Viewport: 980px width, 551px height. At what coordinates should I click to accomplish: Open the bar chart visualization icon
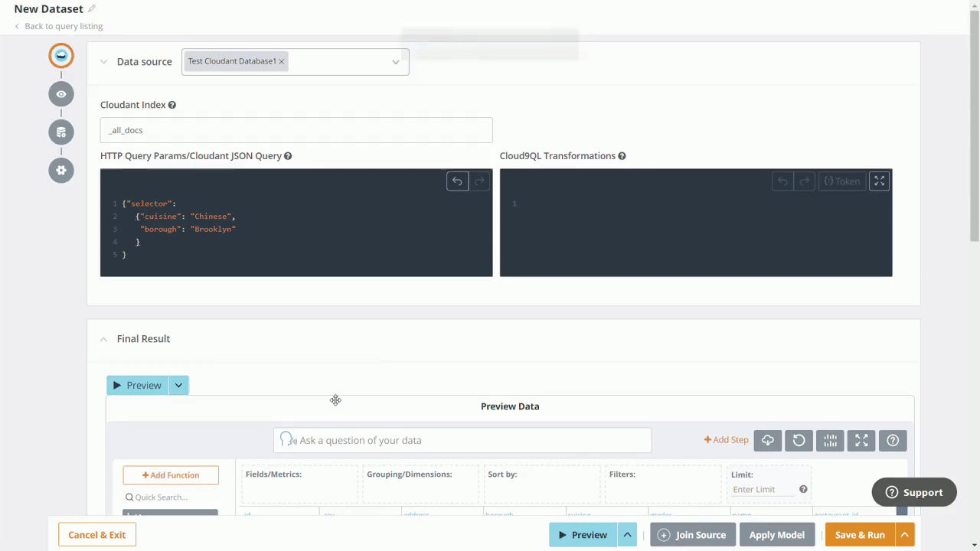click(x=830, y=440)
